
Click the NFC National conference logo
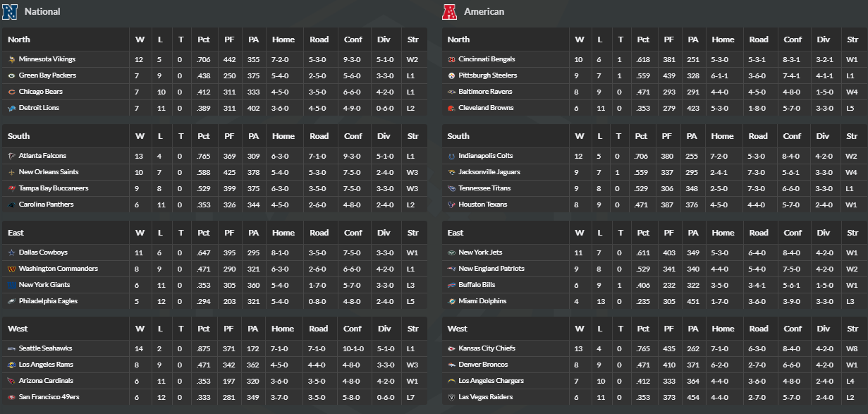(11, 11)
